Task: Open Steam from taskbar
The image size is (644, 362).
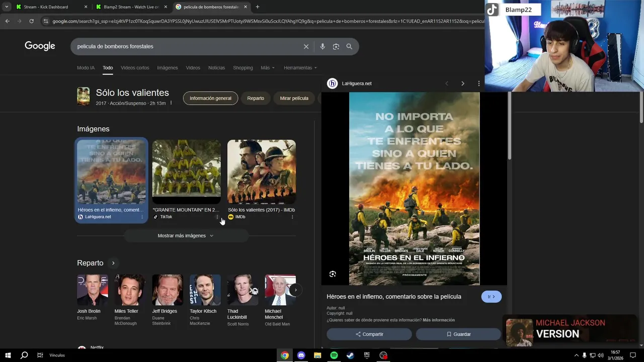Action: click(350, 355)
